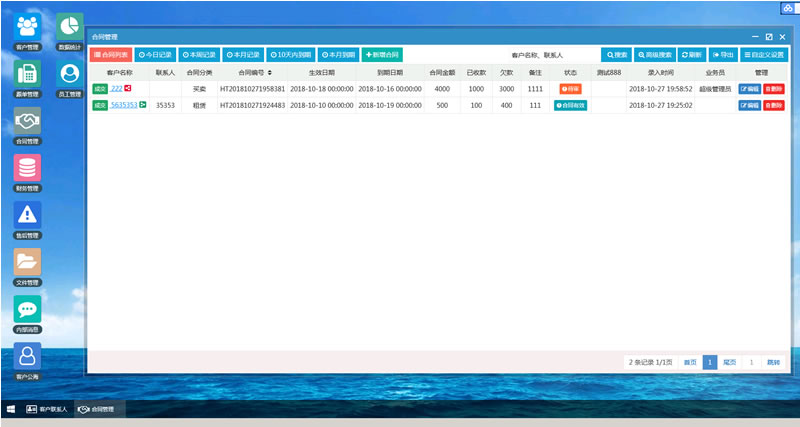The height and width of the screenshot is (427, 800).
Task: Click the 新增合同 button
Action: click(x=382, y=54)
